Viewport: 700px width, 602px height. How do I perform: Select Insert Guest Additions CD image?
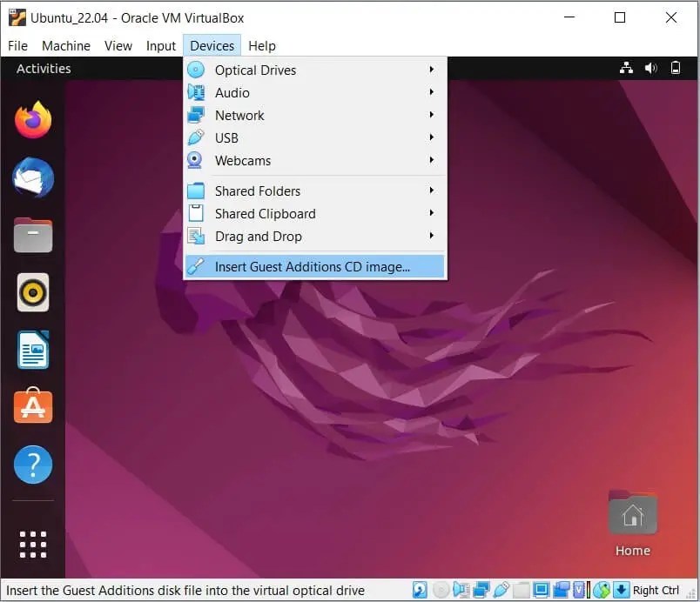pyautogui.click(x=313, y=266)
